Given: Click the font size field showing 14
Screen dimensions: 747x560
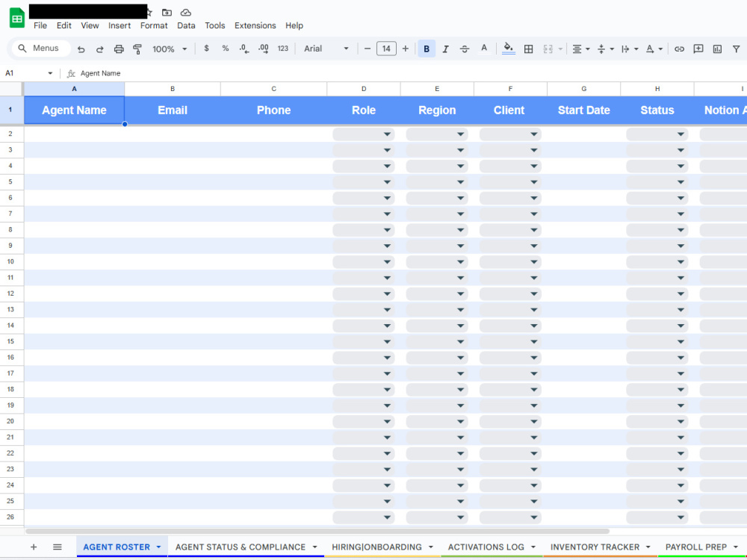Looking at the screenshot, I should point(386,49).
